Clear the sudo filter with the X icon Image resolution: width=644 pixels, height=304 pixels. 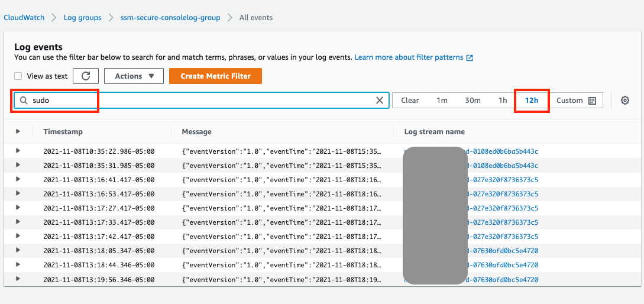pyautogui.click(x=380, y=100)
